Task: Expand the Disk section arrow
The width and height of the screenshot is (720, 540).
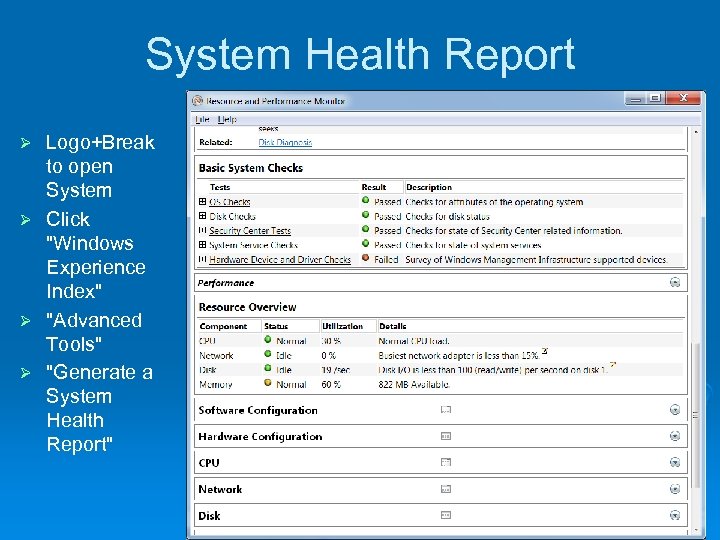Action: pyautogui.click(x=675, y=515)
